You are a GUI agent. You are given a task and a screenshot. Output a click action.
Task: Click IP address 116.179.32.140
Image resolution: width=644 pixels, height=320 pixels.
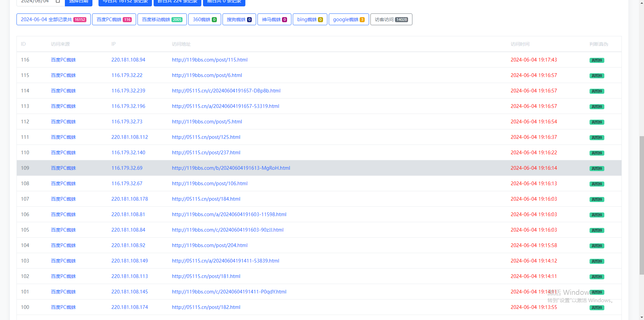pos(128,153)
